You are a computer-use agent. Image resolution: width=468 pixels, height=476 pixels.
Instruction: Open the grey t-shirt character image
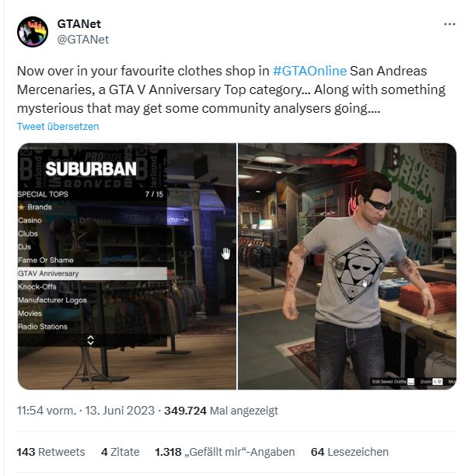click(348, 266)
